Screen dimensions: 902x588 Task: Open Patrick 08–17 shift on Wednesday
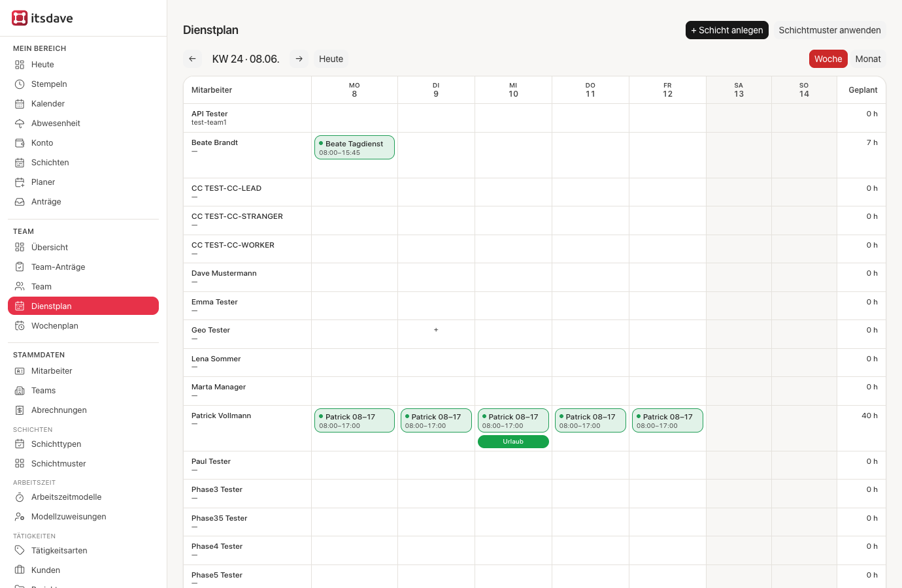(x=513, y=421)
